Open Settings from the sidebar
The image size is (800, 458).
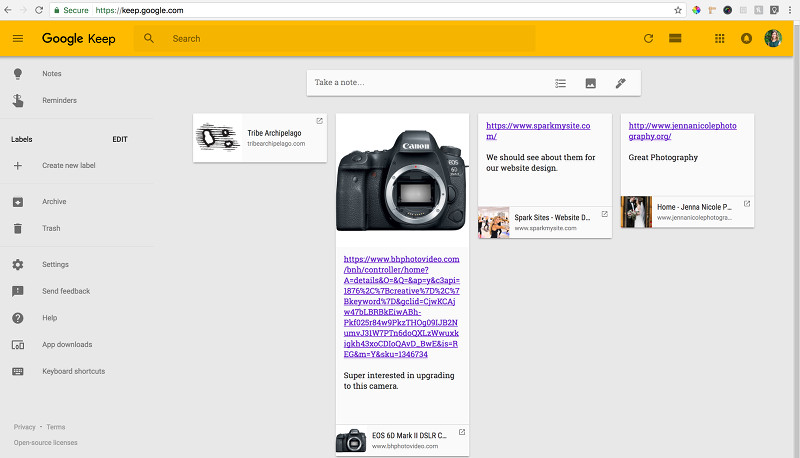coord(55,265)
